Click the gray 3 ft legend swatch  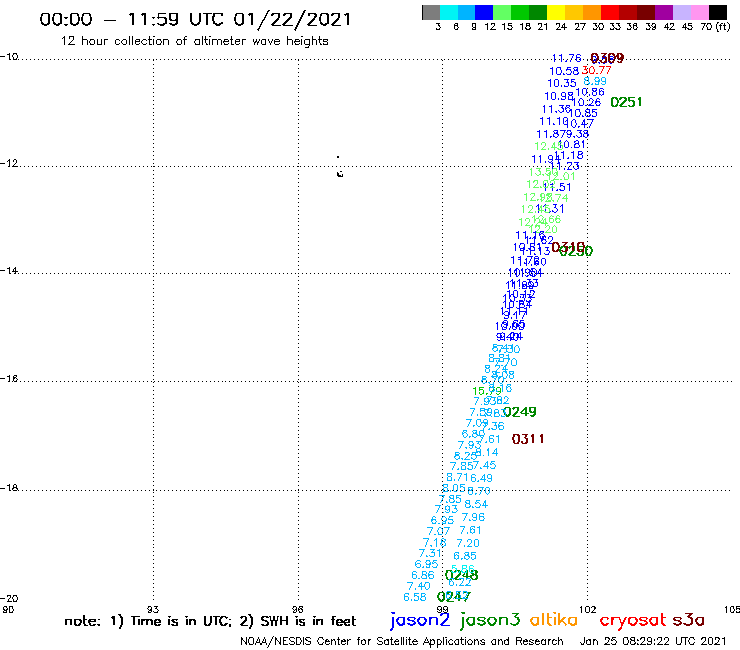coord(431,12)
